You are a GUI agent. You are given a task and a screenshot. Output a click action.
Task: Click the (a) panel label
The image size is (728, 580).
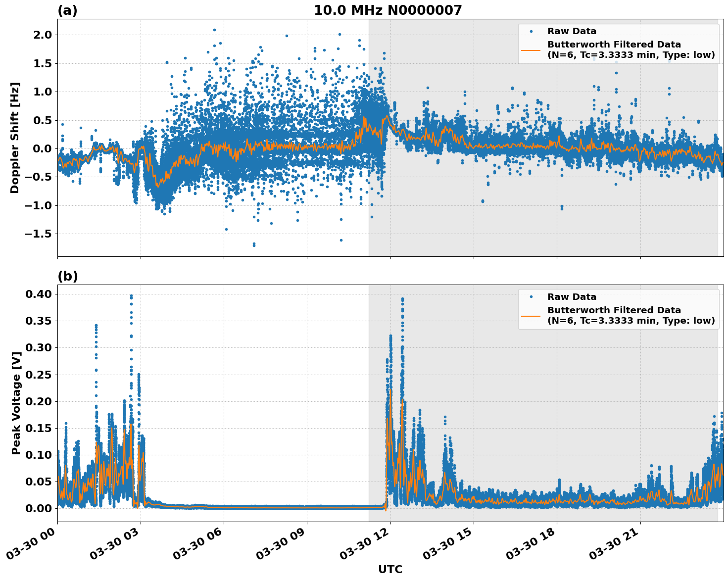[67, 10]
